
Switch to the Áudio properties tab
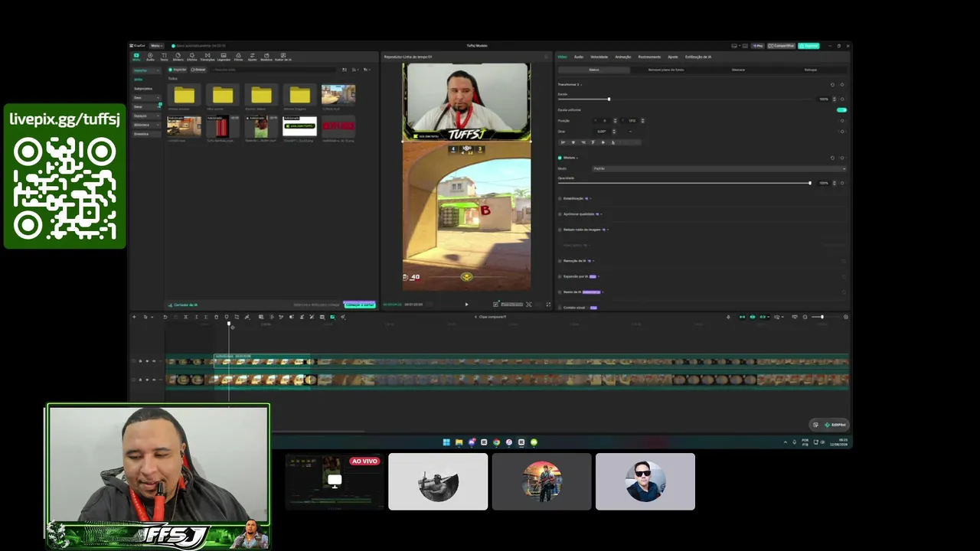(579, 57)
